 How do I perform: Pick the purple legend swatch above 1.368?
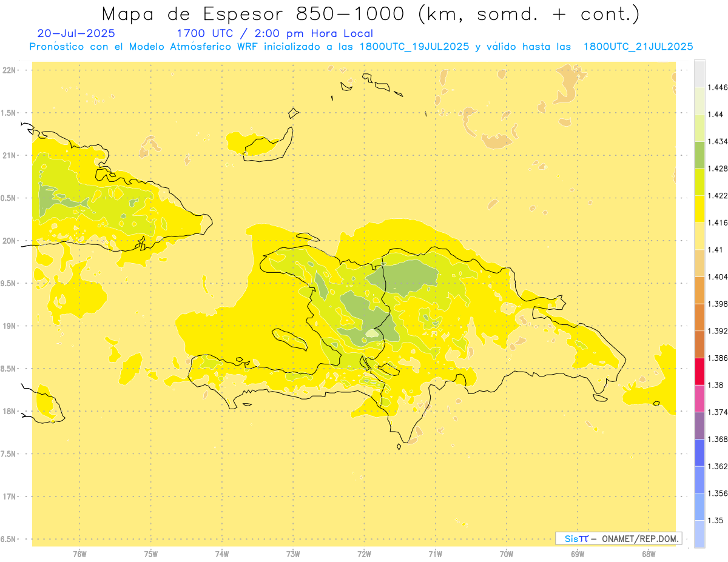[699, 426]
